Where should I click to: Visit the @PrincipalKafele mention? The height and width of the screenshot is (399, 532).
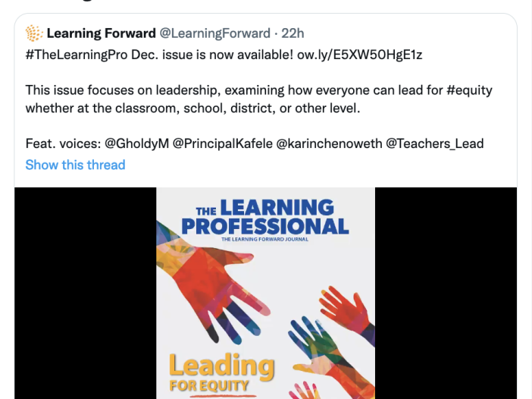(223, 143)
